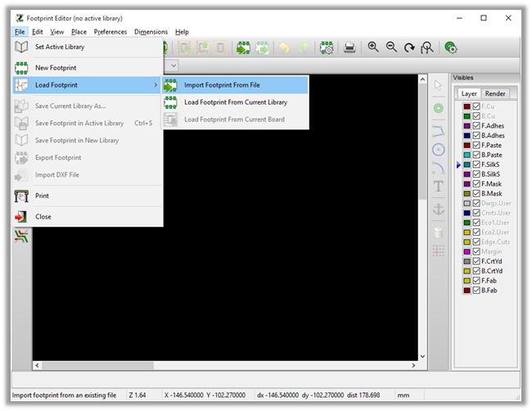
Task: Click the high contrast mode icon in left toolbar
Action: tap(21, 237)
